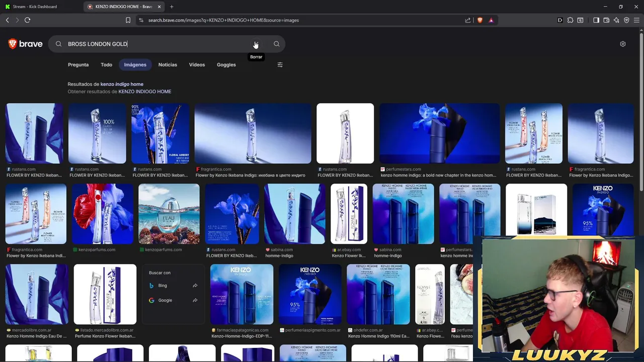644x362 pixels.
Task: Select the Imágenes tab
Action: (x=135, y=65)
